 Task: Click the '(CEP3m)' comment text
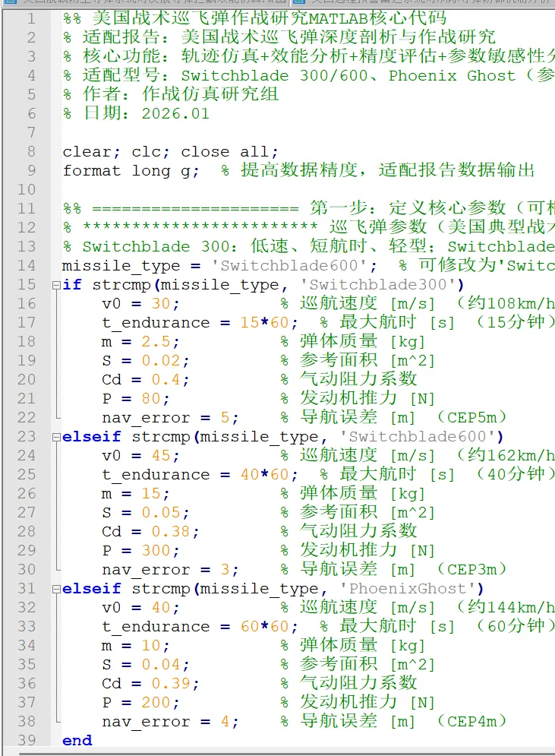(x=472, y=569)
